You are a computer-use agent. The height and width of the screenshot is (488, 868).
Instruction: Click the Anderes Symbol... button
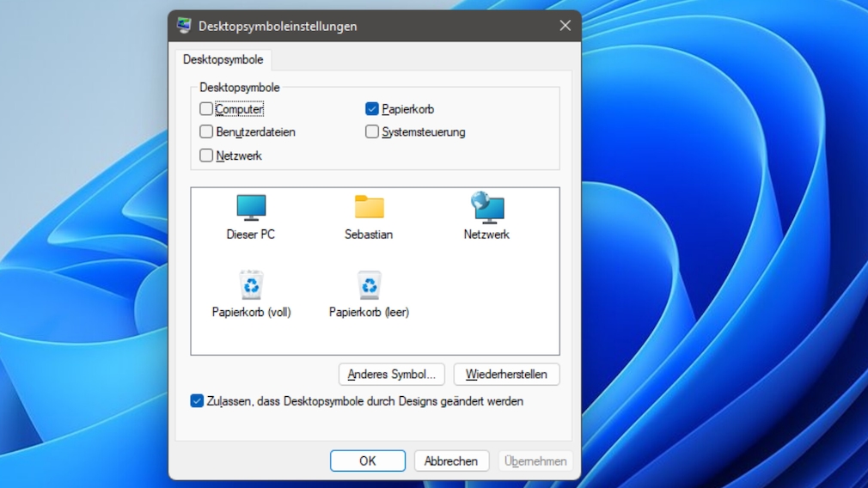coord(391,375)
